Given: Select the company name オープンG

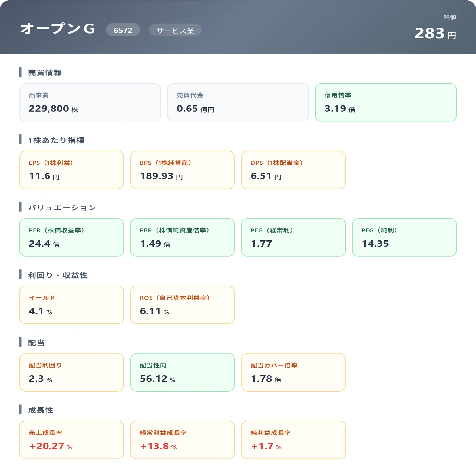Looking at the screenshot, I should [x=58, y=29].
